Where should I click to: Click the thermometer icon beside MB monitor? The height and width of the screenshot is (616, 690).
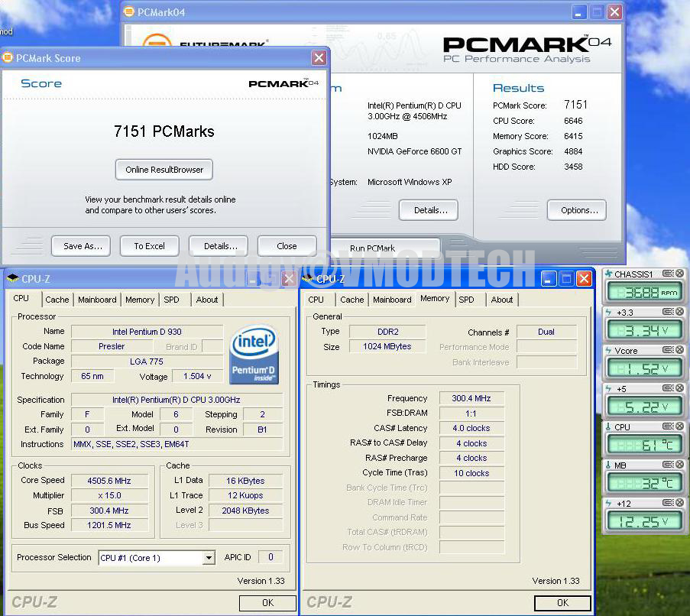(608, 465)
